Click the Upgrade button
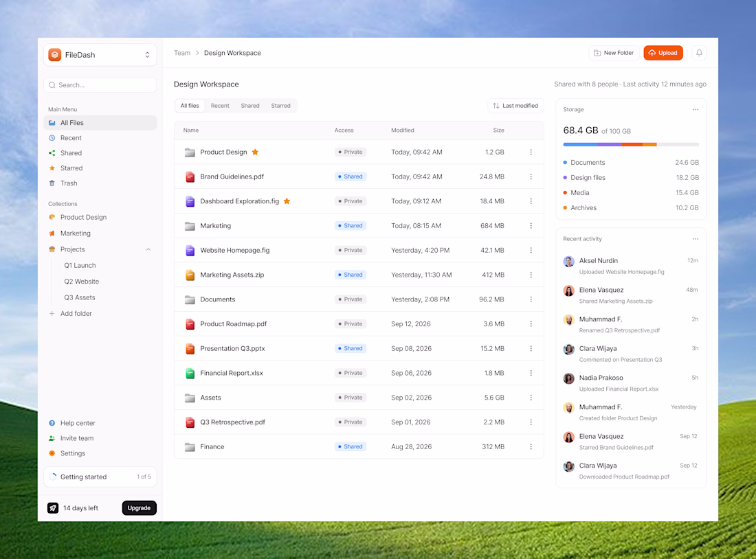The width and height of the screenshot is (756, 559). [139, 508]
